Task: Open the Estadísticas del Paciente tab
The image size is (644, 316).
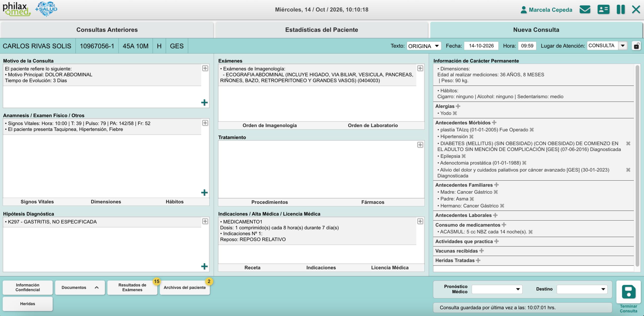Action: click(321, 30)
